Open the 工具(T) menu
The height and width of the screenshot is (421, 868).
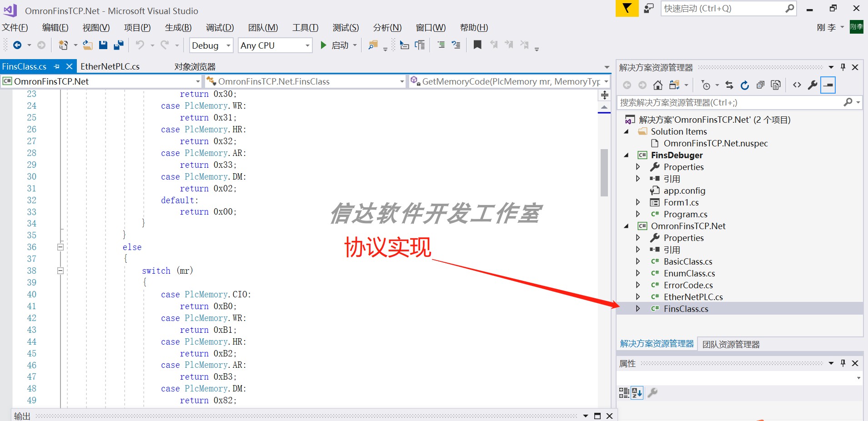[305, 28]
